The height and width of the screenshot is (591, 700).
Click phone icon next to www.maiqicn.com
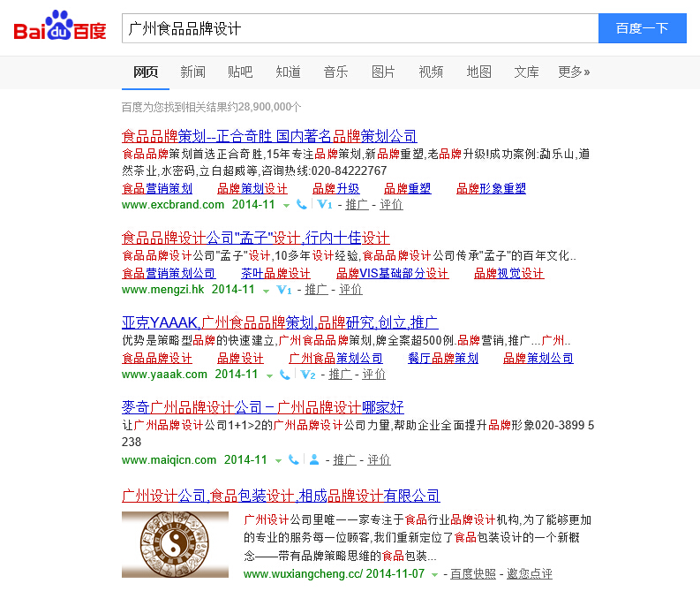pos(293,460)
